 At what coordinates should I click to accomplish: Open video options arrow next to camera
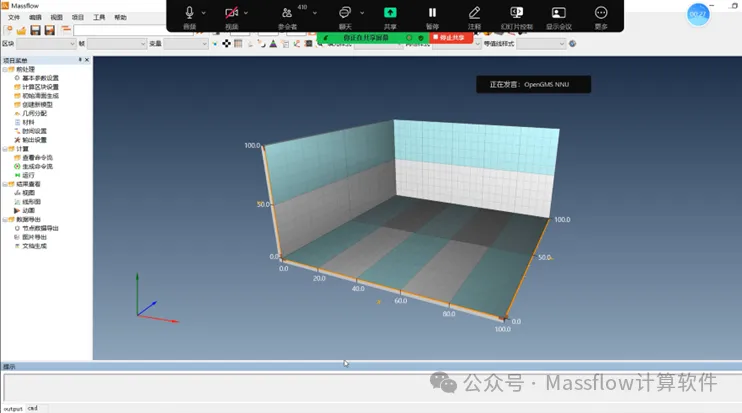click(246, 13)
